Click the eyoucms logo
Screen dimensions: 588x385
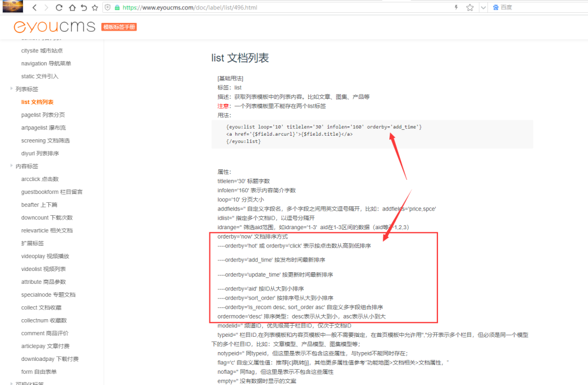click(x=54, y=26)
